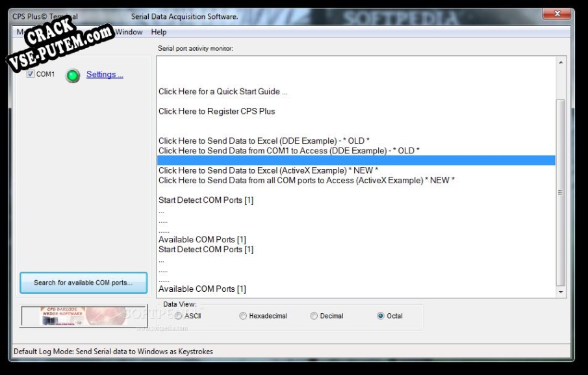This screenshot has width=588, height=375.
Task: Select Send Data to Excel ActiveX Example line
Action: pos(268,171)
